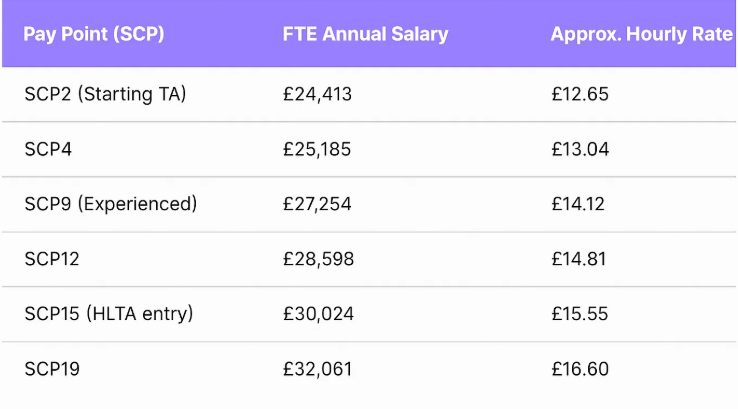This screenshot has width=738, height=409.
Task: Select the SCP2 (Starting TA) row label
Action: 105,95
